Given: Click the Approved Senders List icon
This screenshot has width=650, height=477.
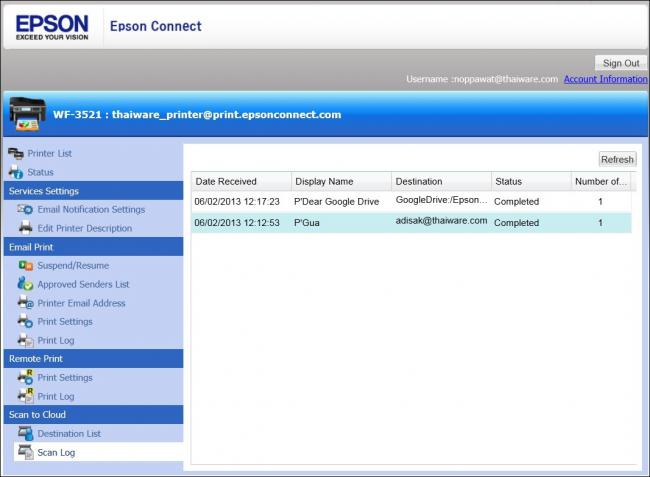Looking at the screenshot, I should pyautogui.click(x=25, y=284).
